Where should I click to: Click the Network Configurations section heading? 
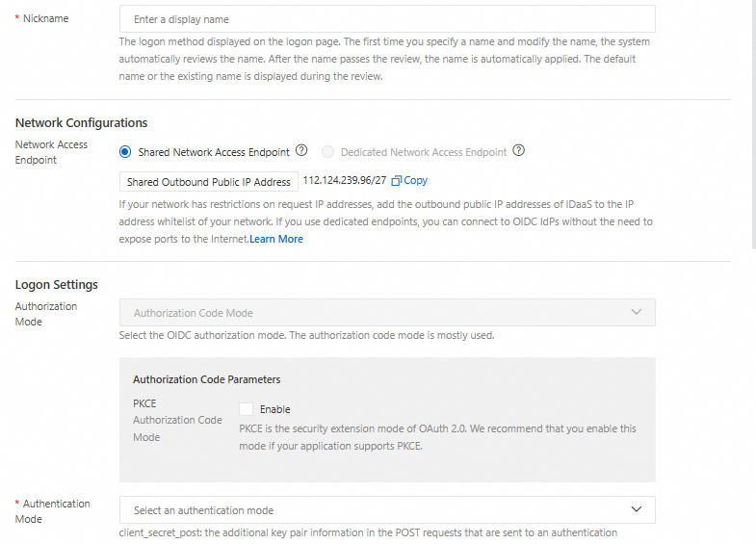click(82, 123)
